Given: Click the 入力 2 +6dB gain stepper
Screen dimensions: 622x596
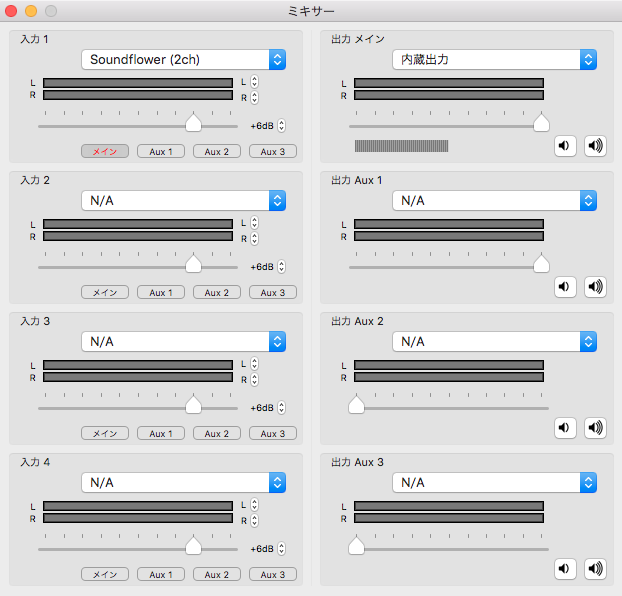Looking at the screenshot, I should point(281,267).
